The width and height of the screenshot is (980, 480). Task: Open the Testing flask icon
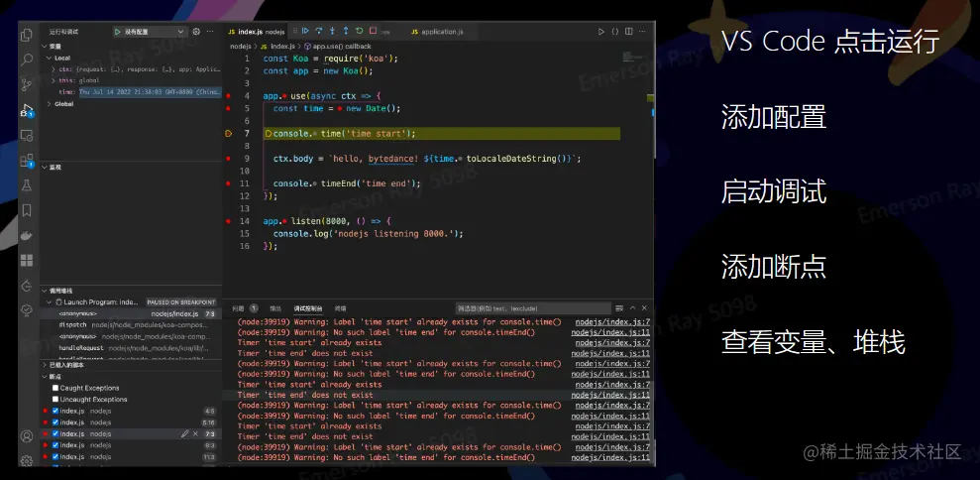pos(26,185)
